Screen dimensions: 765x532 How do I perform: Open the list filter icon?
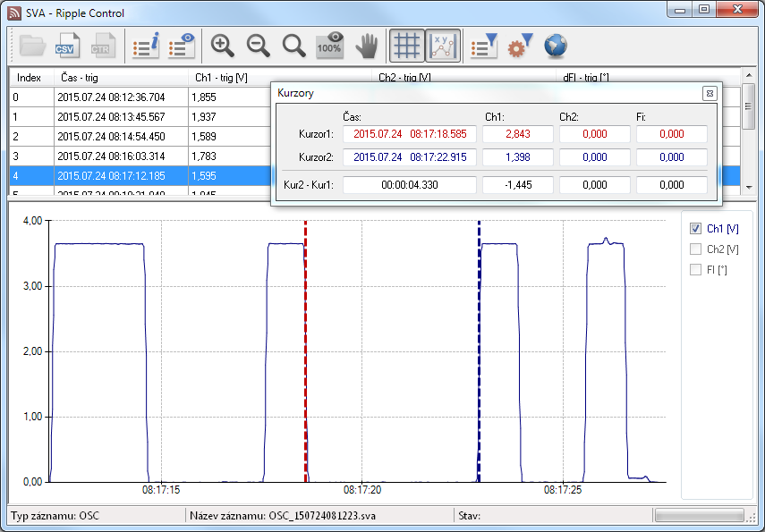pos(484,46)
